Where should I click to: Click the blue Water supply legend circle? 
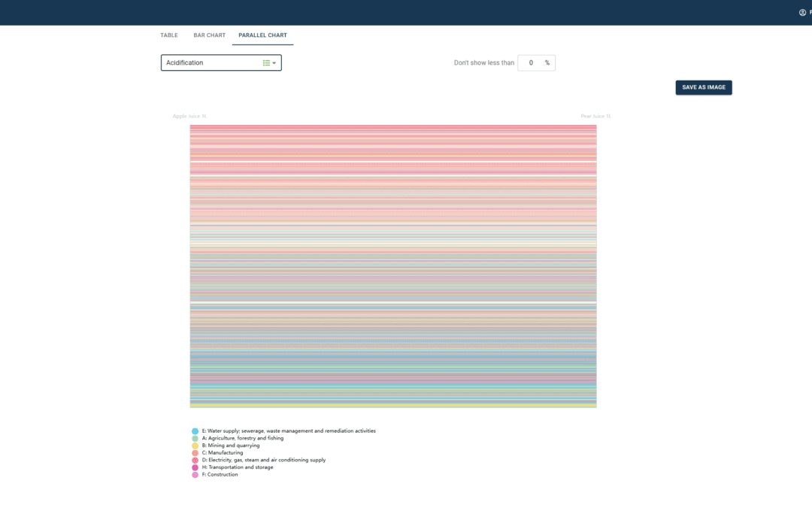(195, 431)
